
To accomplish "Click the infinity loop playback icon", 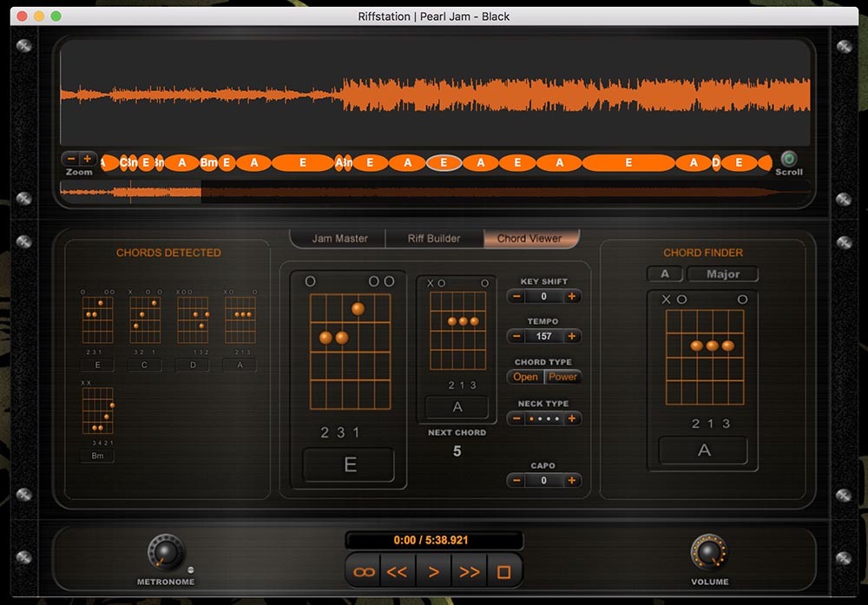I will click(x=363, y=571).
